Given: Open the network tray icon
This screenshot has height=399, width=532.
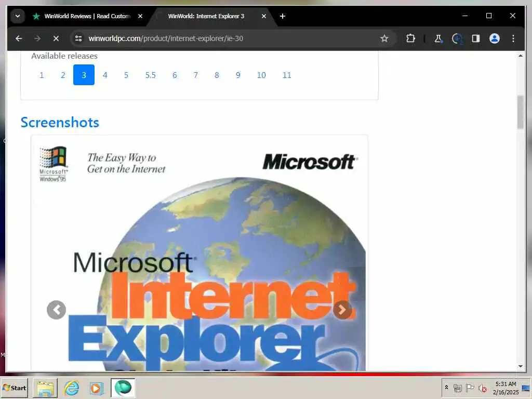Looking at the screenshot, I should tap(457, 388).
